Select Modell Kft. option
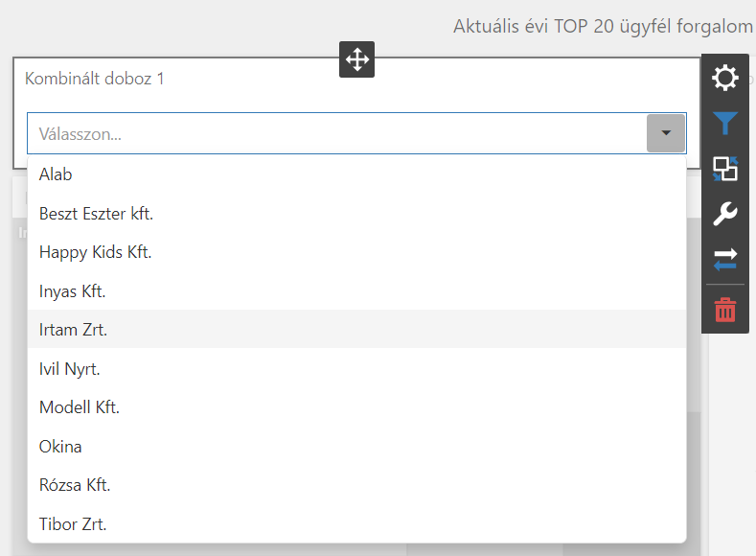 [x=79, y=407]
